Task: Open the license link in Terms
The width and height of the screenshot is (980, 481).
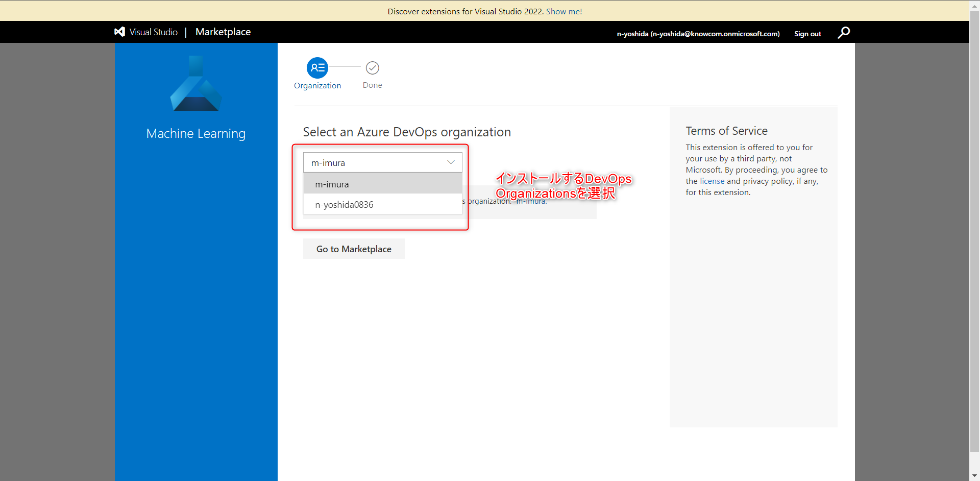Action: [x=712, y=181]
